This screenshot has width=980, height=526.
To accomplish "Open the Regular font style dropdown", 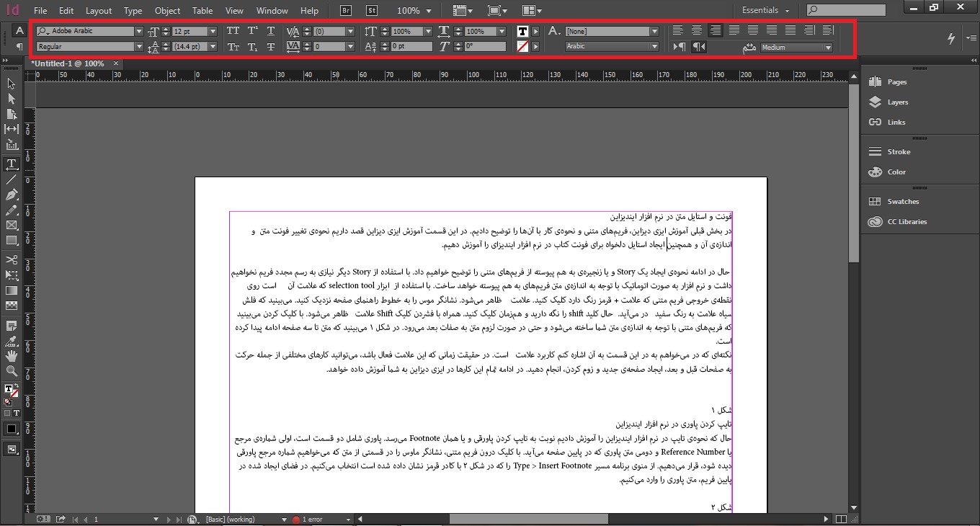I will [x=138, y=47].
